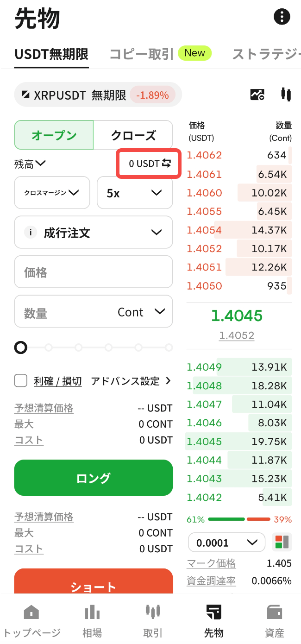
Task: Open the 成行注文 order type dropdown
Action: point(94,232)
